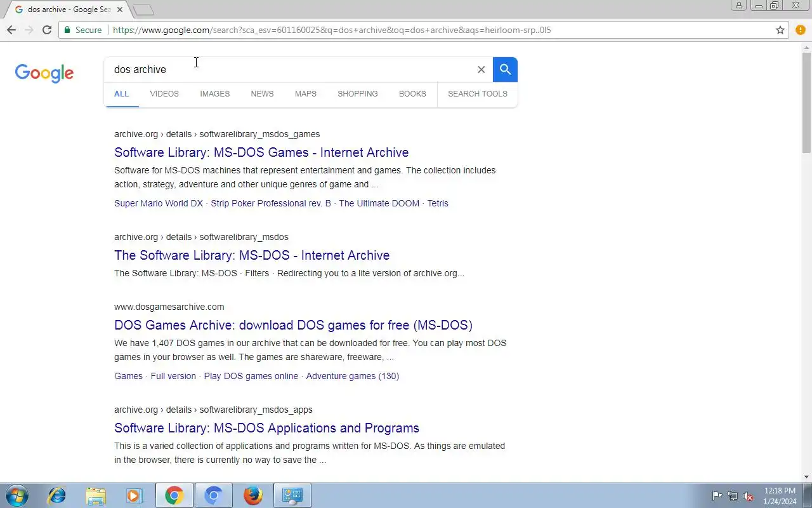Go to the Google logo homepage
This screenshot has width=812, height=508.
[44, 73]
